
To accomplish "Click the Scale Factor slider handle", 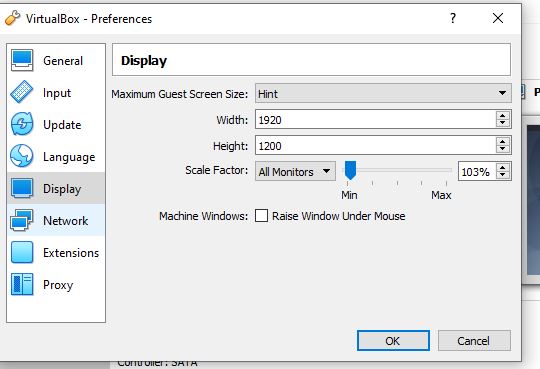I will click(350, 170).
